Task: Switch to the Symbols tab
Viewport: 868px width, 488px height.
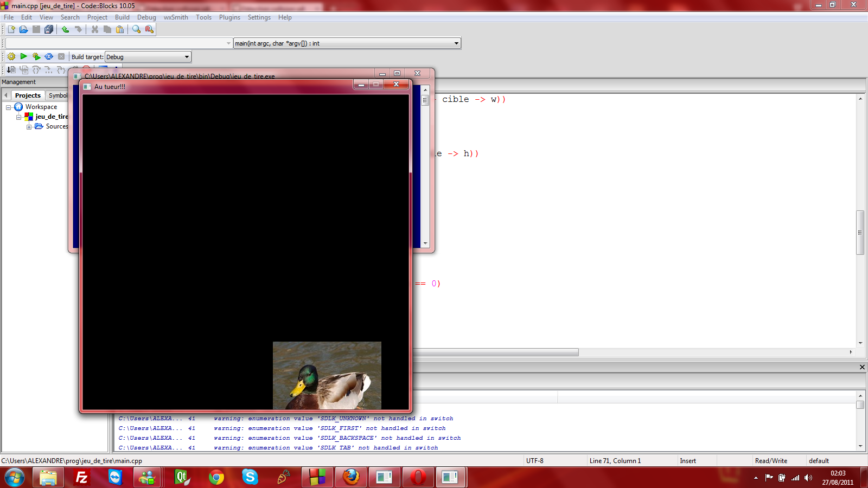Action: click(x=58, y=95)
